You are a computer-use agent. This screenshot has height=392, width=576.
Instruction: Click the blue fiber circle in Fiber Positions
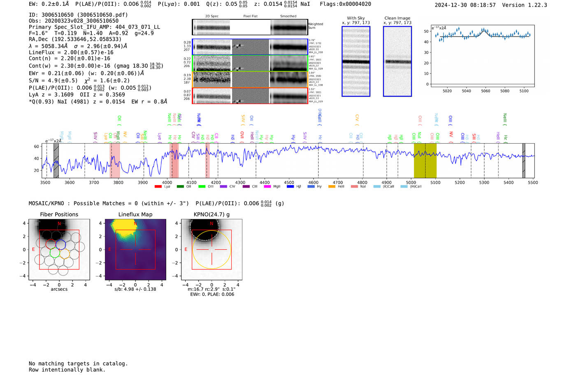(x=61, y=244)
